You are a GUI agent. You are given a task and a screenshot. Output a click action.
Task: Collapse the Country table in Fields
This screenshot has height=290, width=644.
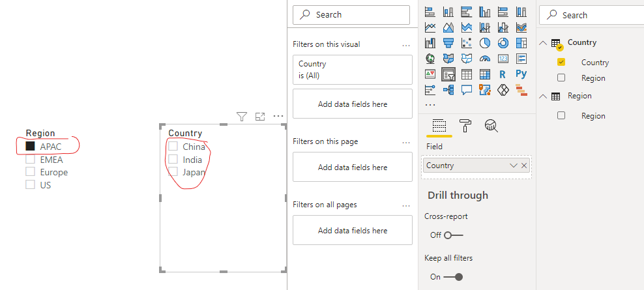coord(543,43)
